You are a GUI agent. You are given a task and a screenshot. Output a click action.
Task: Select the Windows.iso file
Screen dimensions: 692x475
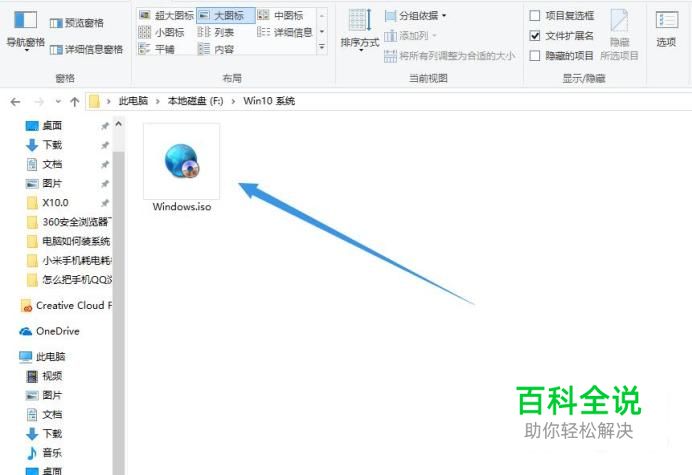pos(181,168)
